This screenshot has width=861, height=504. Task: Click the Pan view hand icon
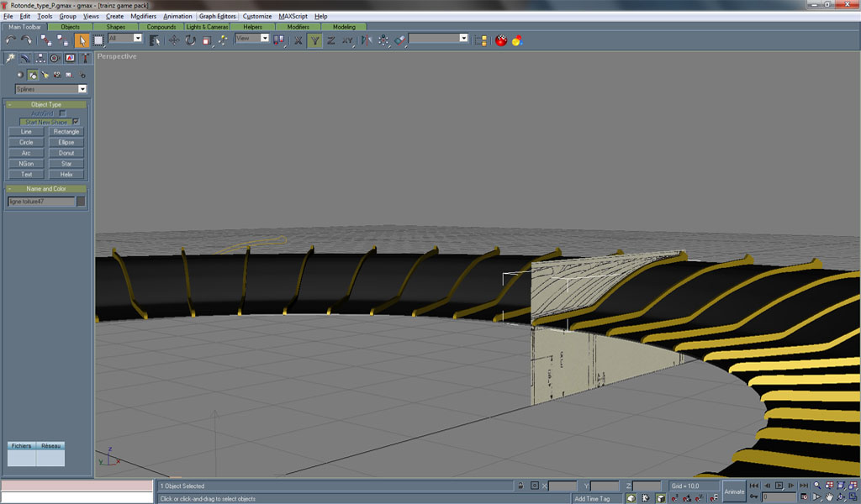click(x=829, y=497)
